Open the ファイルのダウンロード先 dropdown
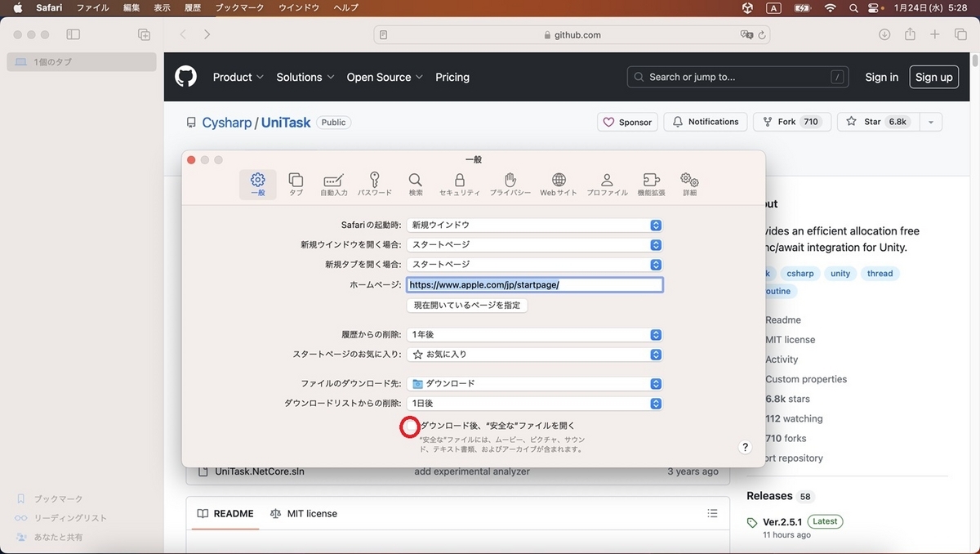Image resolution: width=980 pixels, height=554 pixels. point(534,383)
